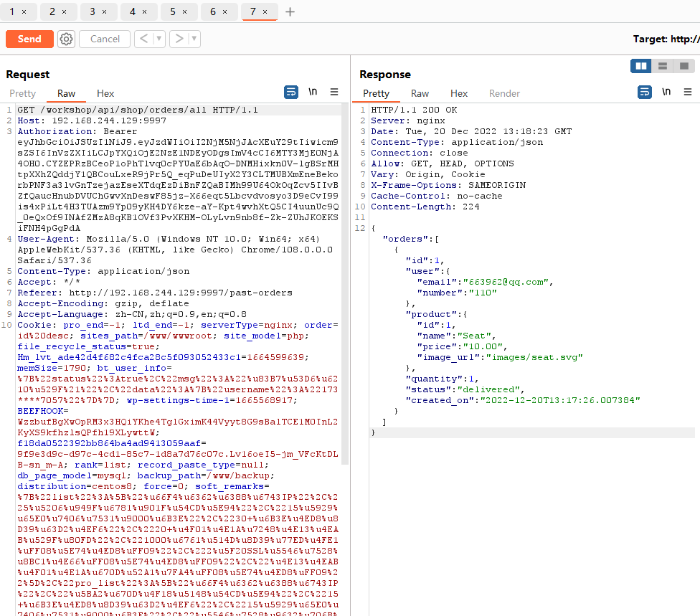The height and width of the screenshot is (616, 700).
Task: Toggle non-printable characters (\n) in Request
Action: [x=313, y=92]
